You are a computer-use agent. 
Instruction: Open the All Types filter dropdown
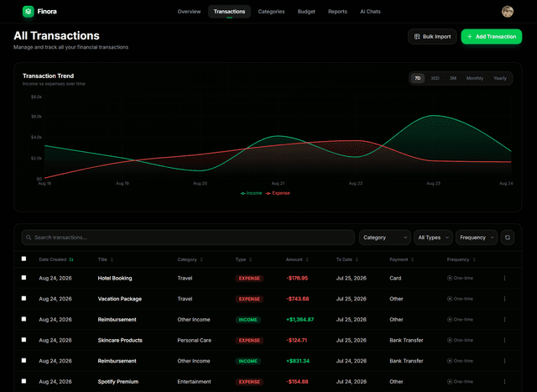pyautogui.click(x=433, y=238)
